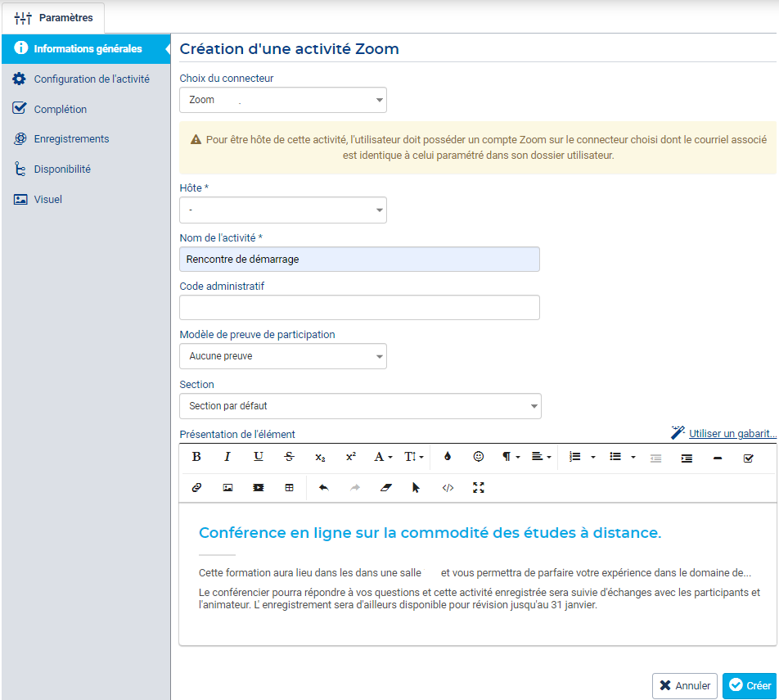Click the Code administratif field
This screenshot has width=779, height=700.
359,307
